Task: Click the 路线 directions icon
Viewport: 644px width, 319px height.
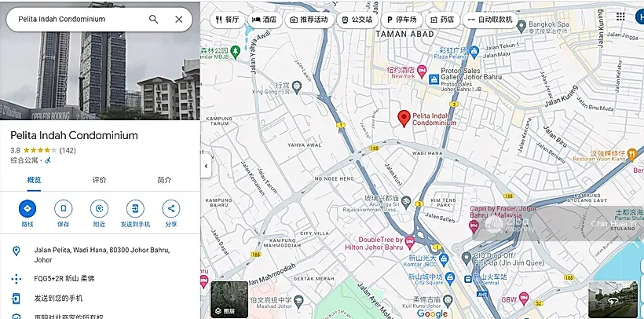Action: pyautogui.click(x=27, y=209)
